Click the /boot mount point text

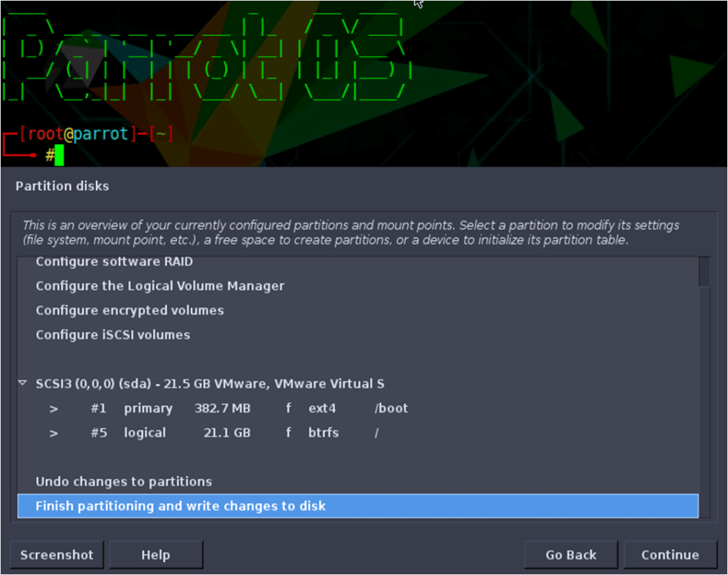[392, 409]
